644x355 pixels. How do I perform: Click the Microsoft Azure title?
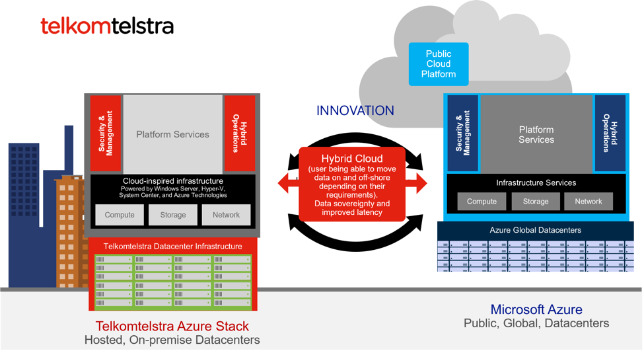536,309
